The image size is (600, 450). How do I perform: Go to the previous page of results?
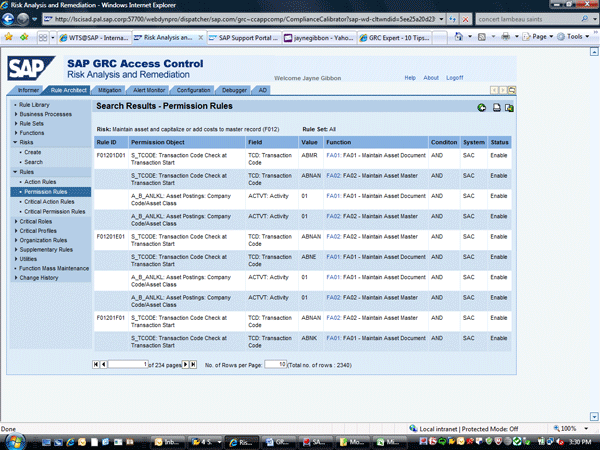(103, 364)
